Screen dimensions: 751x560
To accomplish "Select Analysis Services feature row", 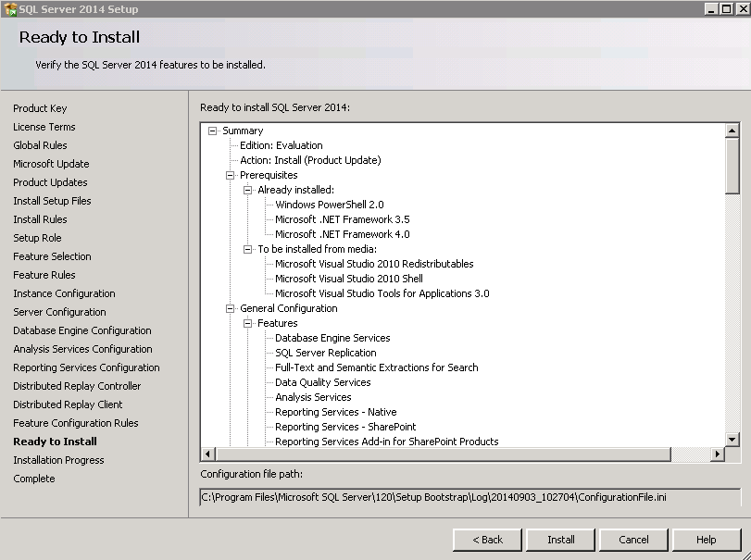I will click(313, 398).
